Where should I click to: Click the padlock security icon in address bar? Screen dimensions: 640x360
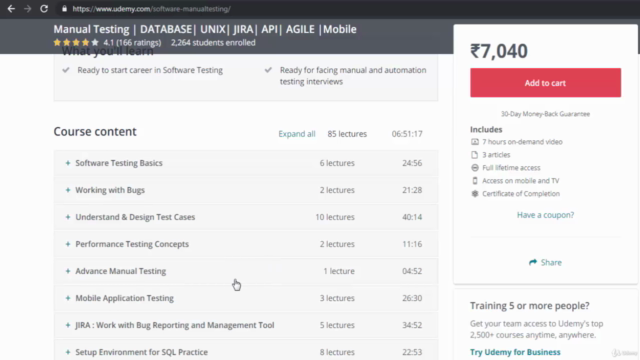point(64,9)
